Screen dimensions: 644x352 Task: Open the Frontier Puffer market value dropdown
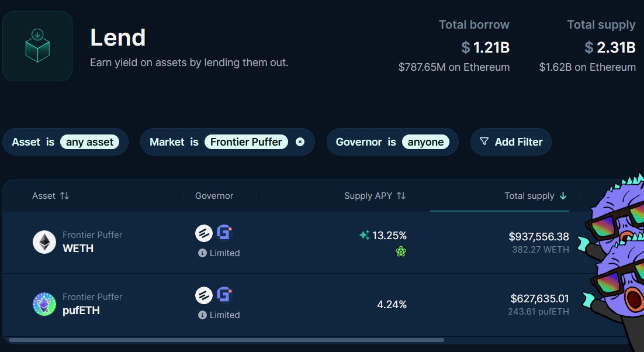[246, 142]
